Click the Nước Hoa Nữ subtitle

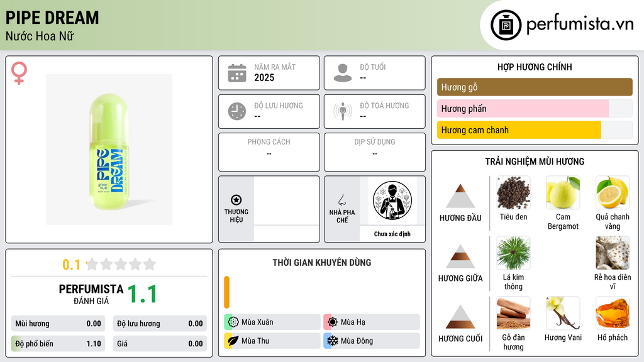[40, 36]
